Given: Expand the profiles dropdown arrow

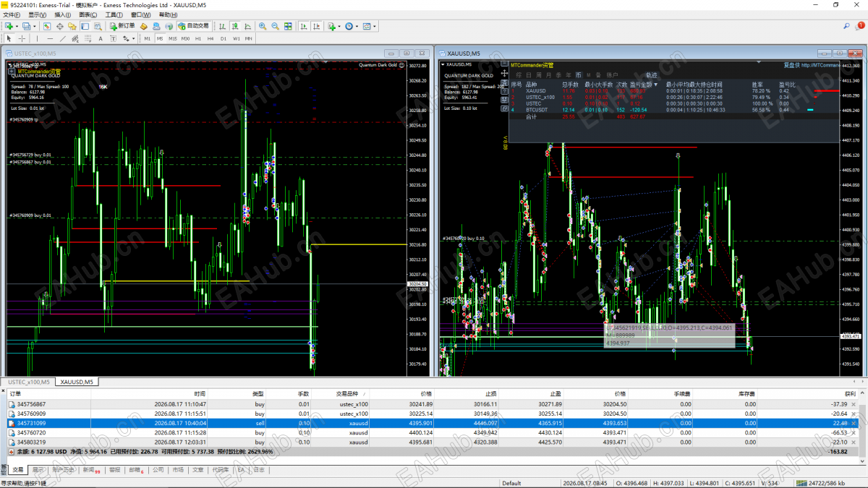Looking at the screenshot, I should [34, 26].
